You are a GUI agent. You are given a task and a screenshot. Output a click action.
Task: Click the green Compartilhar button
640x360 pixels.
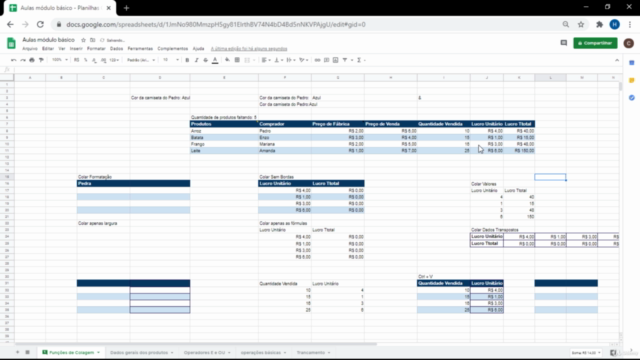(x=595, y=43)
